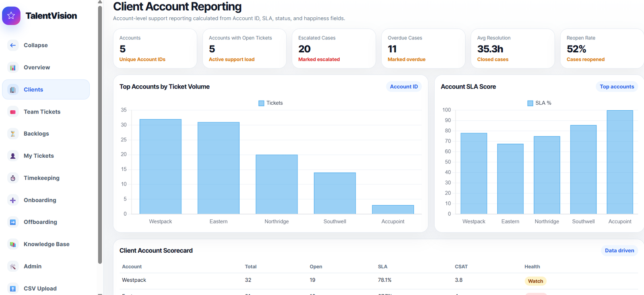Open the Offboarding section
This screenshot has width=644, height=295.
(46, 222)
